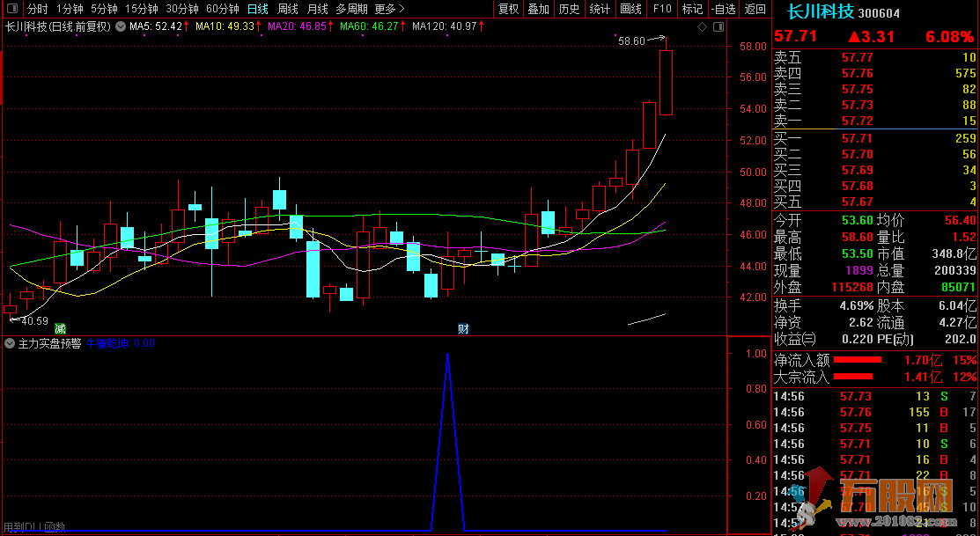Click the 财 financial marker on chart
Screen dimensions: 980x536
(x=463, y=328)
